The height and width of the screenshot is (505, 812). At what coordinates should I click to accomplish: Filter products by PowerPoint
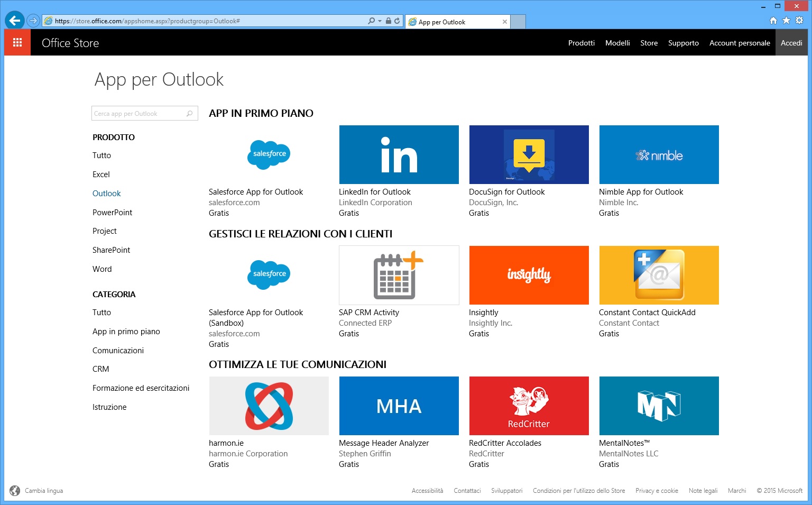113,213
